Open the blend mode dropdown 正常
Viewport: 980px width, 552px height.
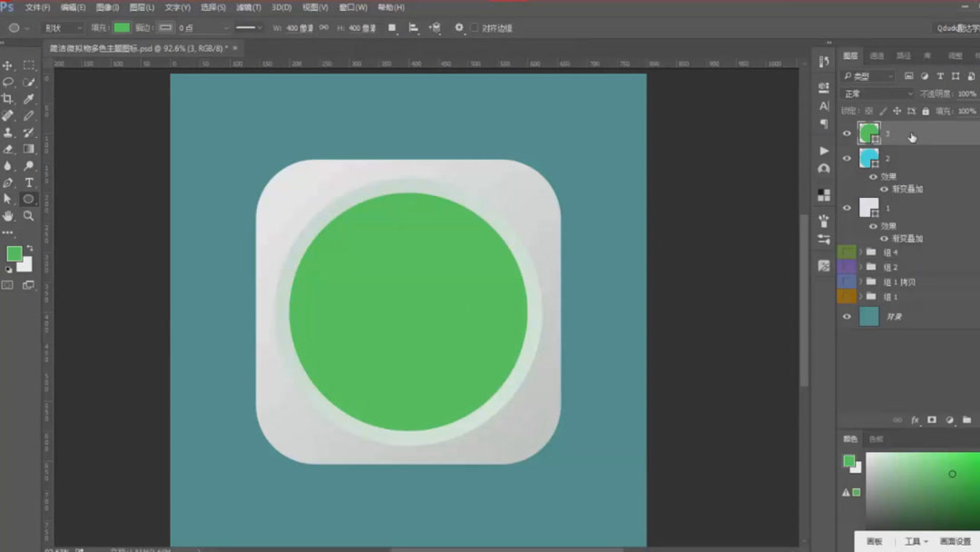click(878, 94)
